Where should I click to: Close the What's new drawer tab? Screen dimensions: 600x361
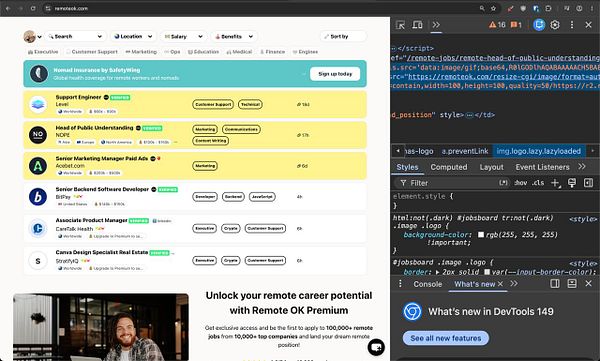(500, 284)
